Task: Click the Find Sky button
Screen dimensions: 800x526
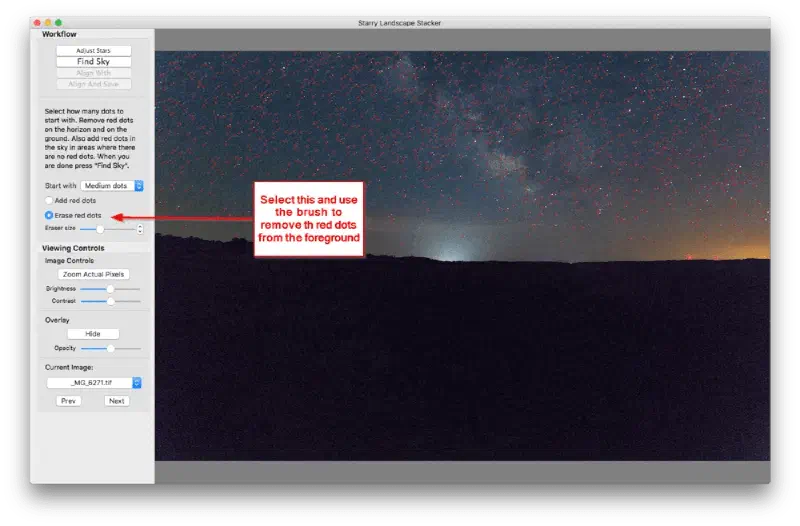Action: [x=93, y=62]
